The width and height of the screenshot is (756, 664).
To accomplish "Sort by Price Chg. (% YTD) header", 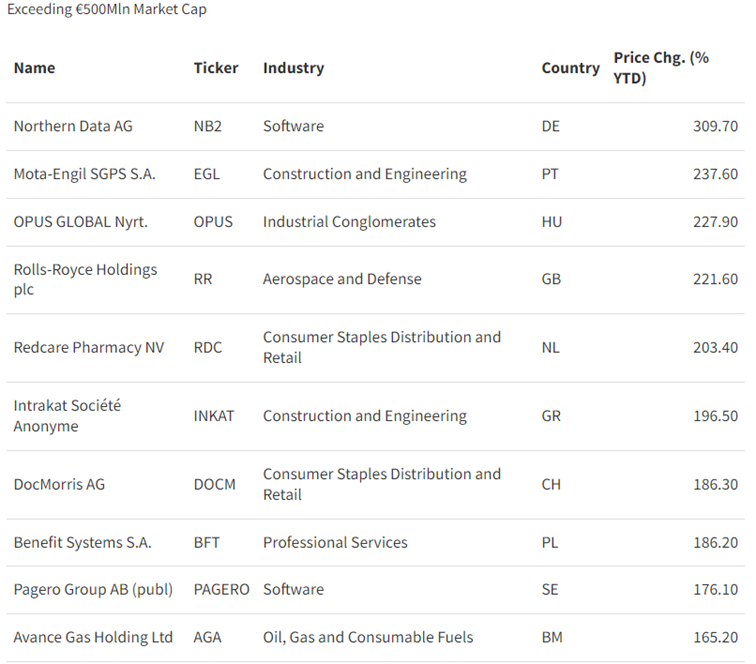I will [661, 68].
